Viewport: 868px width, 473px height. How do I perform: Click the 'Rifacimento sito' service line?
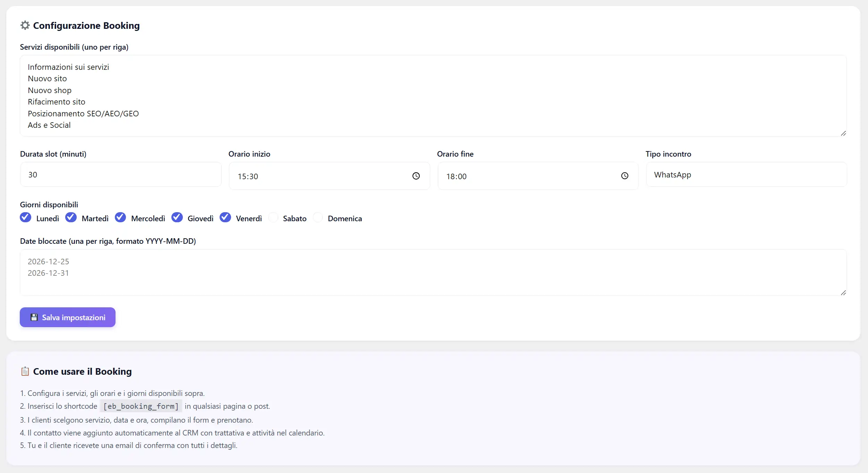[x=57, y=102]
